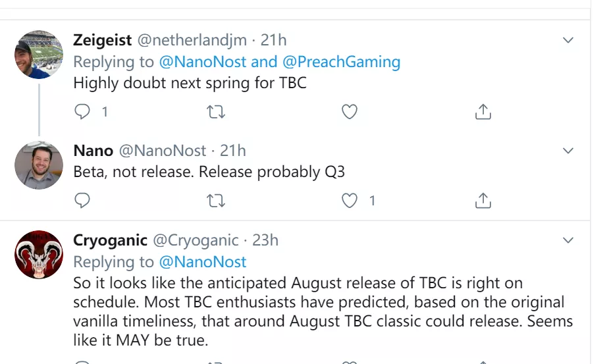Open Nano's profile avatar

(39, 165)
